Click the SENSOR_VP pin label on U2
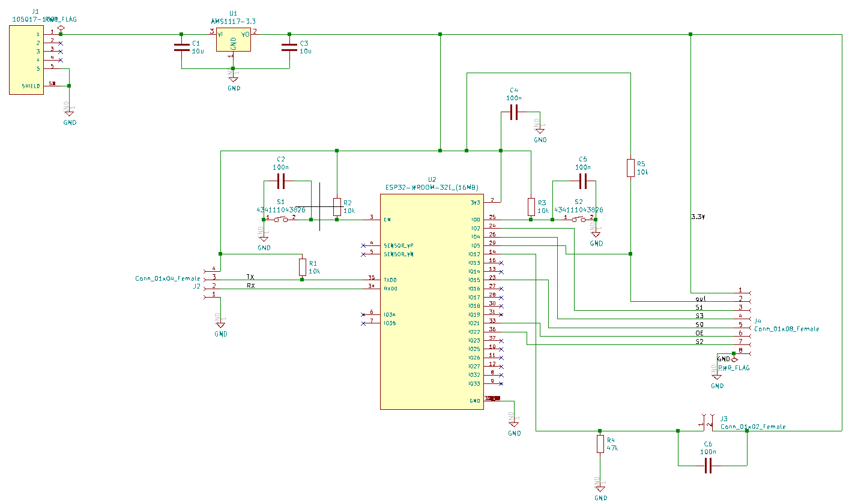This screenshot has height=504, width=858. 399,245
